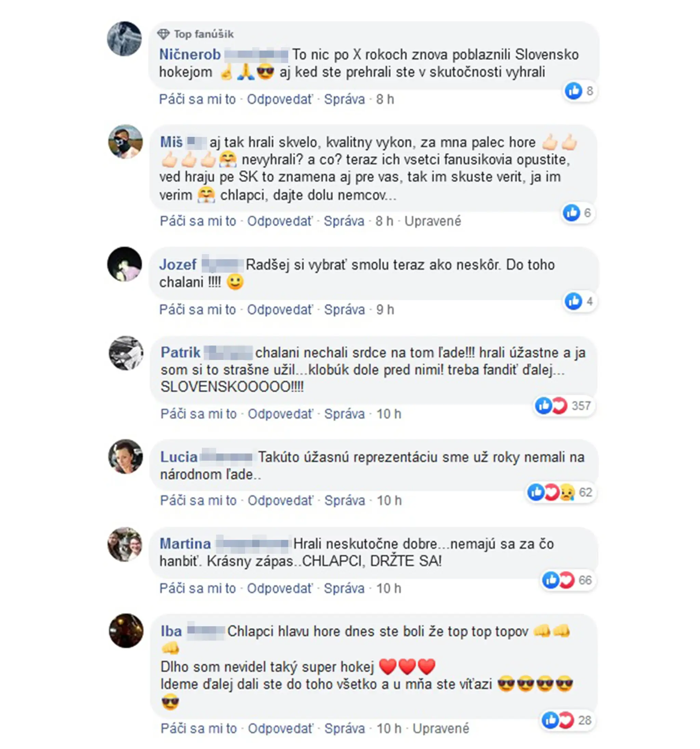Open Patrik's profile name link
The height and width of the screenshot is (749, 700).
pos(180,353)
